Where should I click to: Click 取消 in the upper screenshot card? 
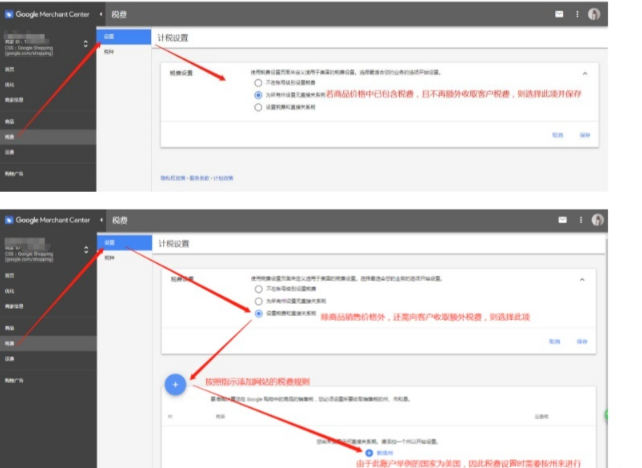click(x=557, y=135)
